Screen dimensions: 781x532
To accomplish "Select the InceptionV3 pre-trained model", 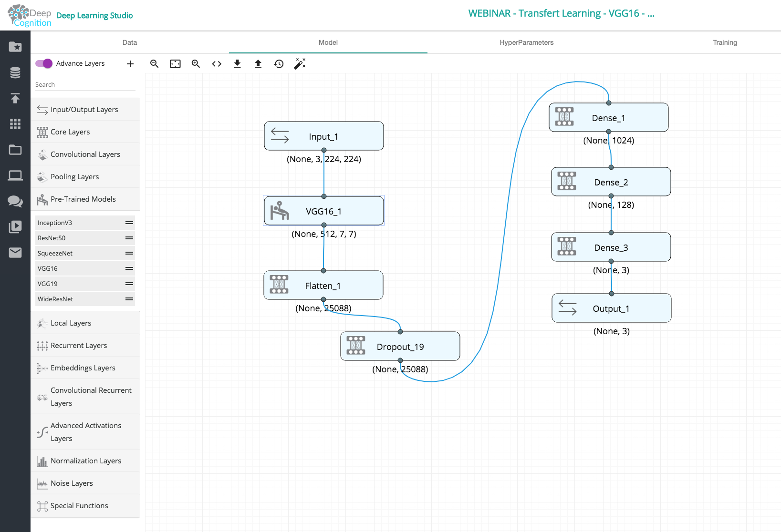I will [85, 223].
